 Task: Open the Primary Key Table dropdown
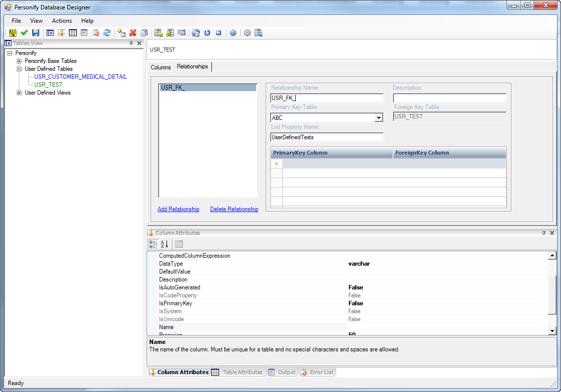[379, 118]
